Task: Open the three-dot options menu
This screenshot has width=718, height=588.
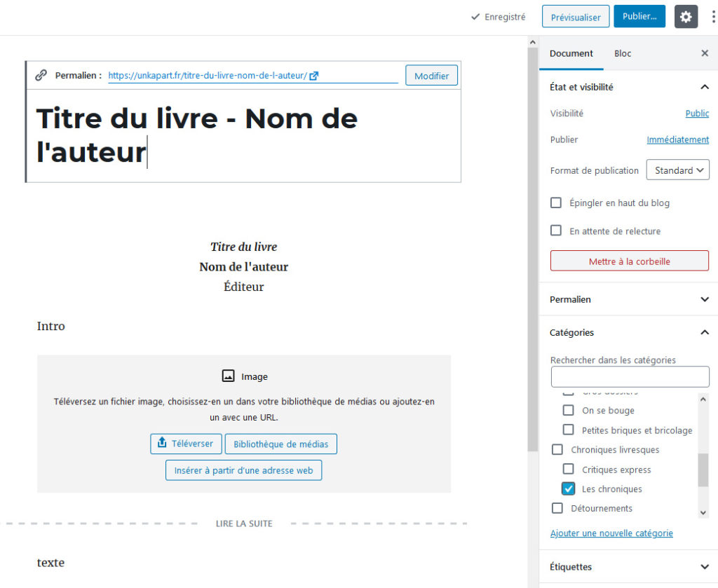Action: coord(712,17)
